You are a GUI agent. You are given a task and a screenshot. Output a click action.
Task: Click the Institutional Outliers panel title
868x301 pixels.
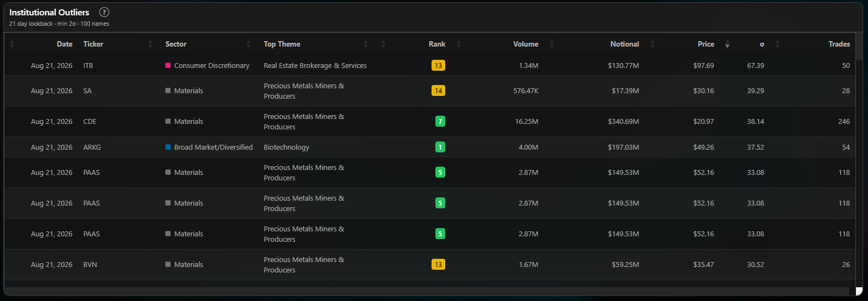pyautogui.click(x=49, y=12)
